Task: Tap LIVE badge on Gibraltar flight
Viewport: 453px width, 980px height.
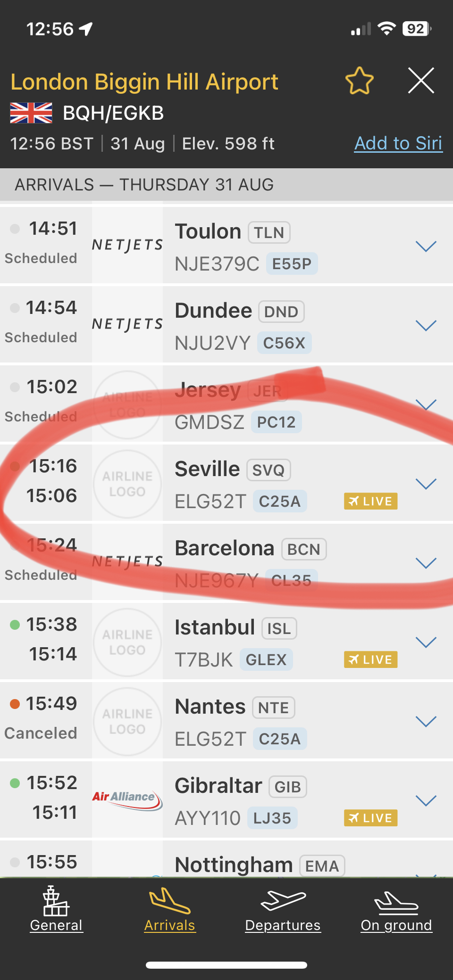Action: coord(371,818)
